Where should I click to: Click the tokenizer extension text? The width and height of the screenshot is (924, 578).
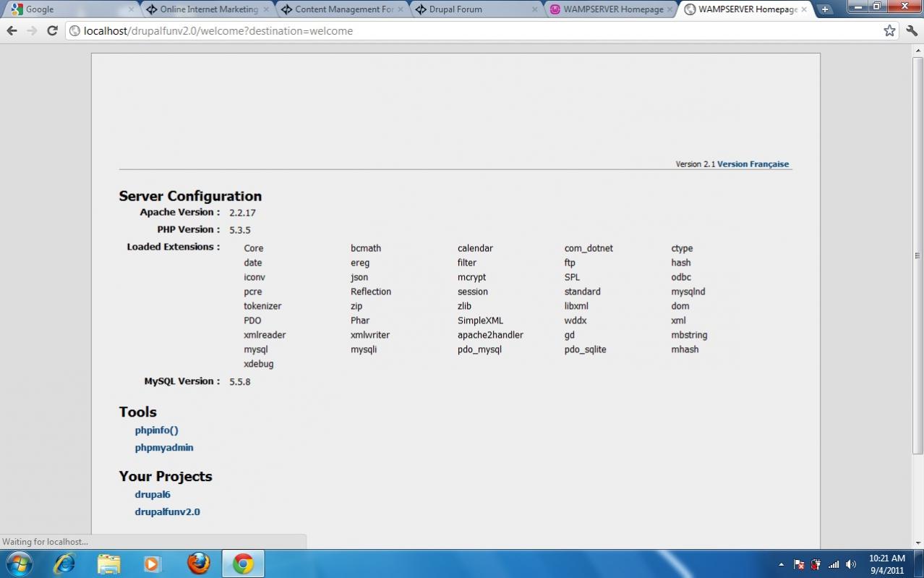pyautogui.click(x=262, y=306)
